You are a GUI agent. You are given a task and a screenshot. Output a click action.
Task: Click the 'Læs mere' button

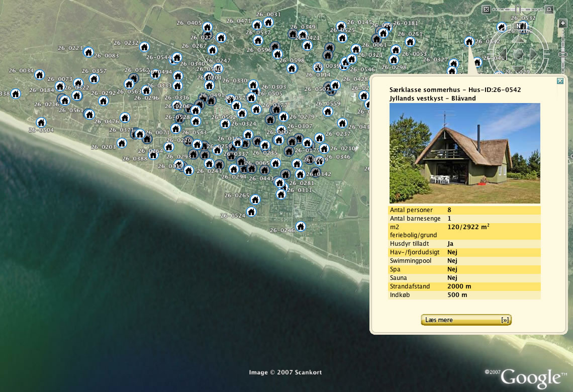coord(466,320)
